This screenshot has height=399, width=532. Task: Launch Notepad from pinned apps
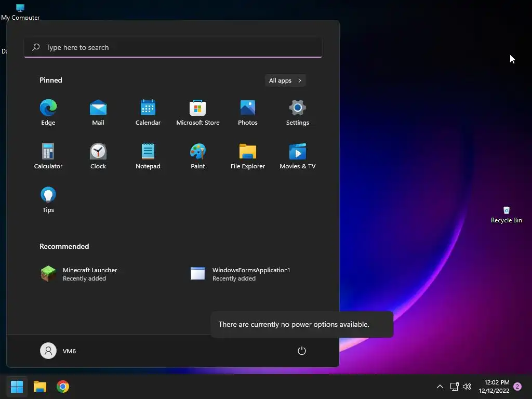click(x=148, y=156)
